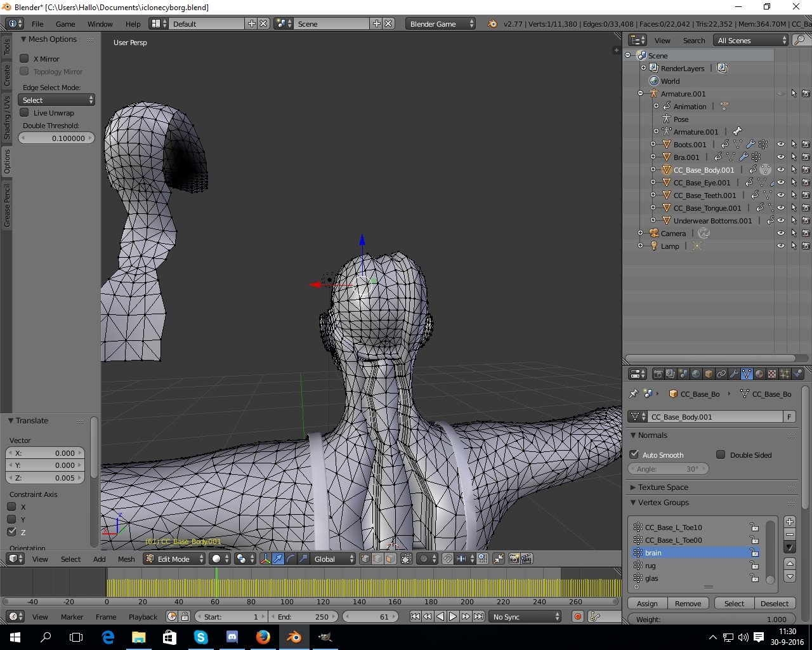Screen dimensions: 812x650
Task: Check the X constraint axis box
Action: 11,507
